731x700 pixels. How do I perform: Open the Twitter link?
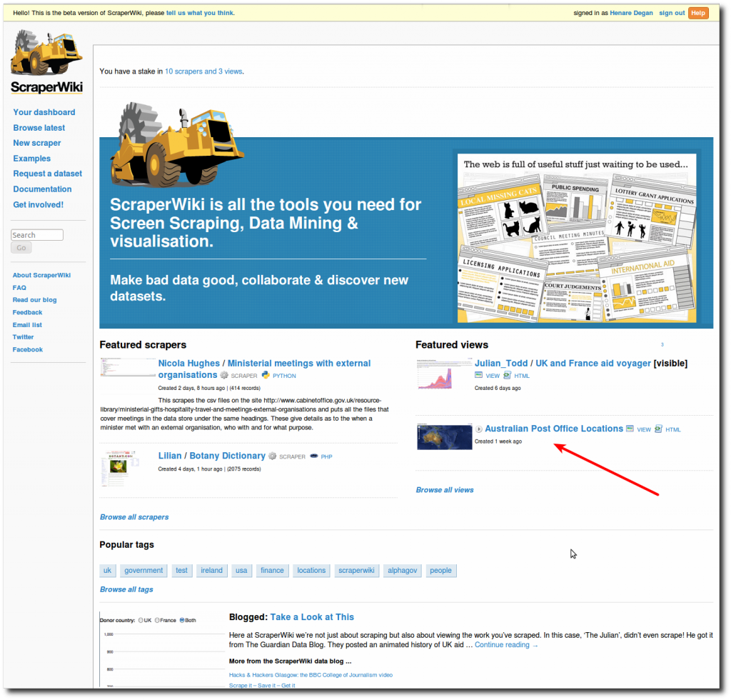23,338
